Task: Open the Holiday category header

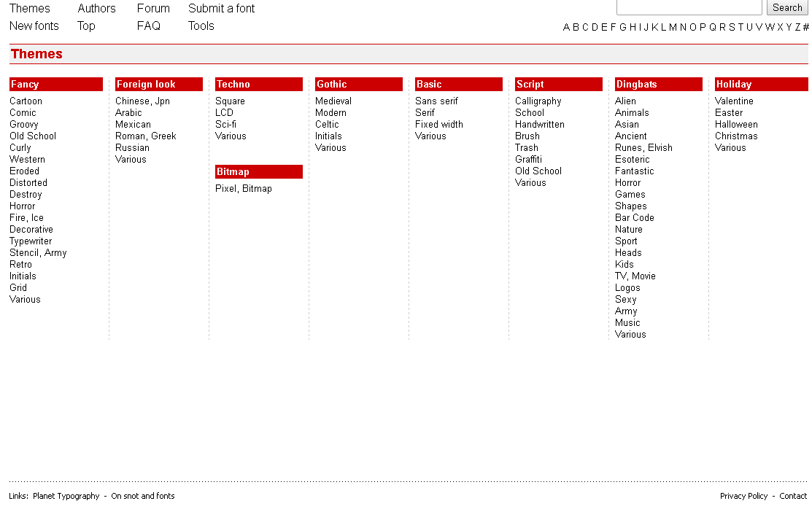Action: tap(761, 85)
